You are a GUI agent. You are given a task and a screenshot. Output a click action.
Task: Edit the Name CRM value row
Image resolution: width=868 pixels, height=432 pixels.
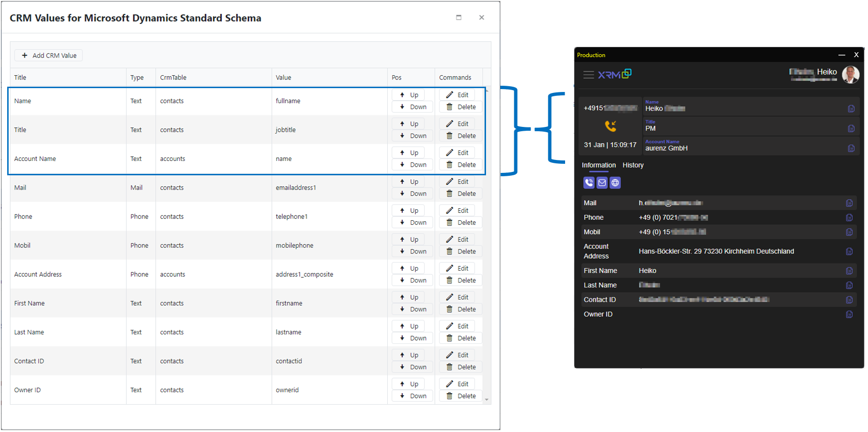tap(457, 95)
